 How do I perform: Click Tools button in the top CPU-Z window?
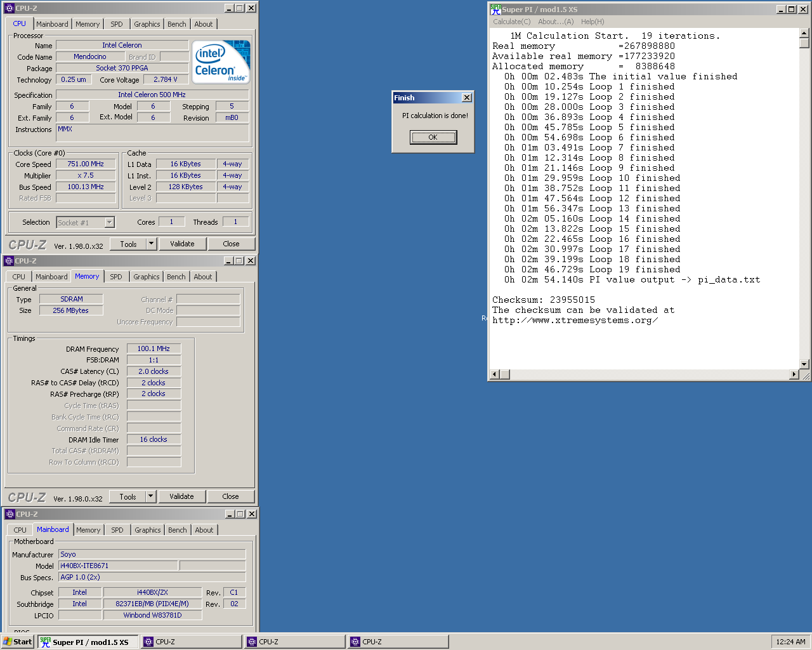[128, 244]
